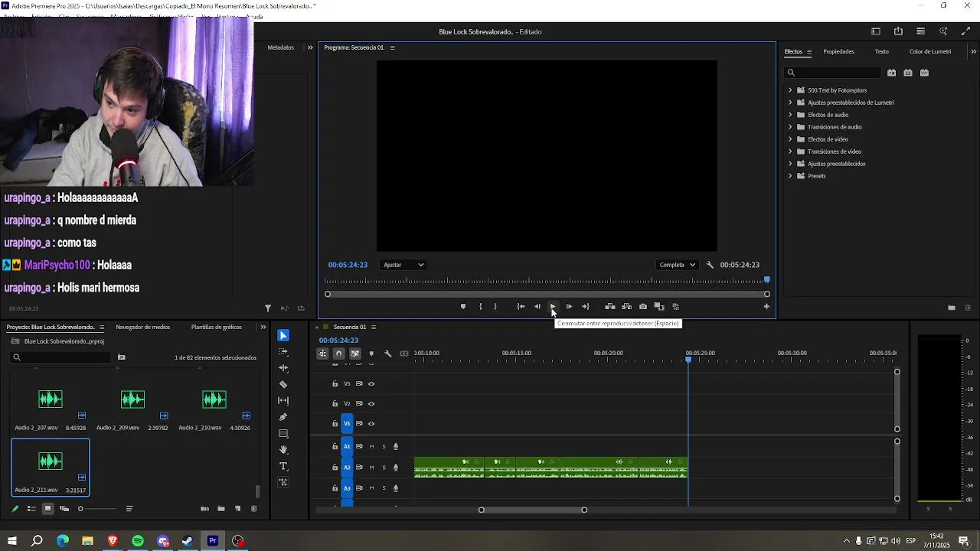The height and width of the screenshot is (551, 980).
Task: Add marker in Program monitor
Action: click(462, 306)
